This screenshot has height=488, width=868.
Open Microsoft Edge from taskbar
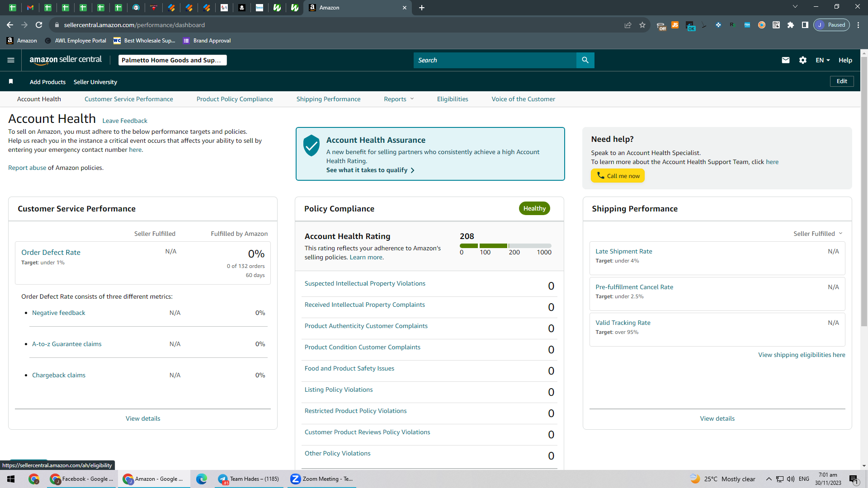click(x=202, y=479)
